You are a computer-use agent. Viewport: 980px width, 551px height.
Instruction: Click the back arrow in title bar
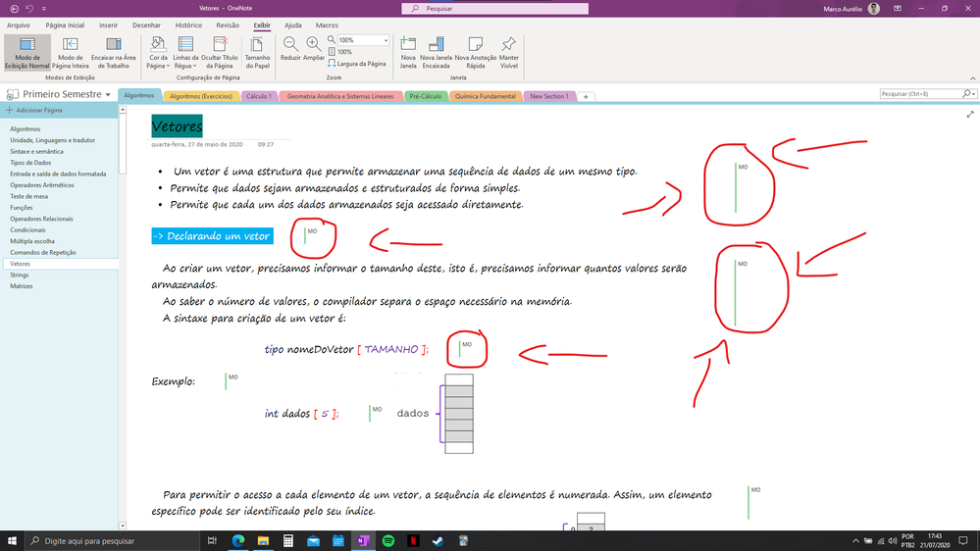(15, 9)
